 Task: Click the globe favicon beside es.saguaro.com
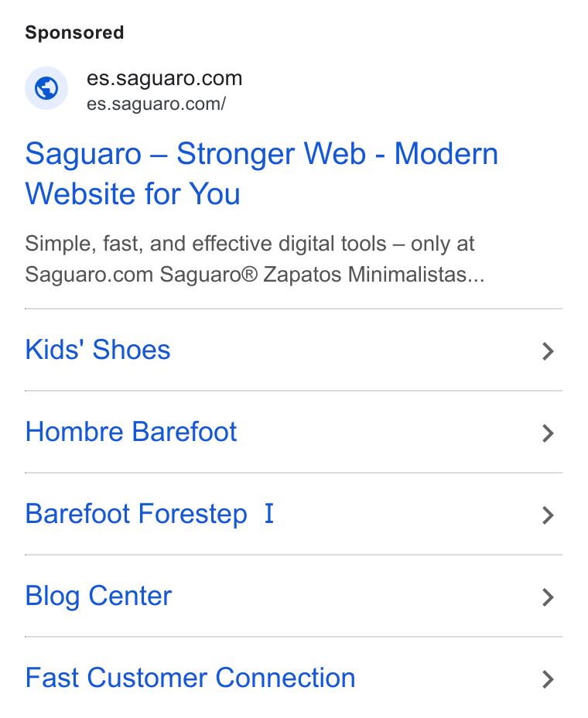[x=46, y=88]
